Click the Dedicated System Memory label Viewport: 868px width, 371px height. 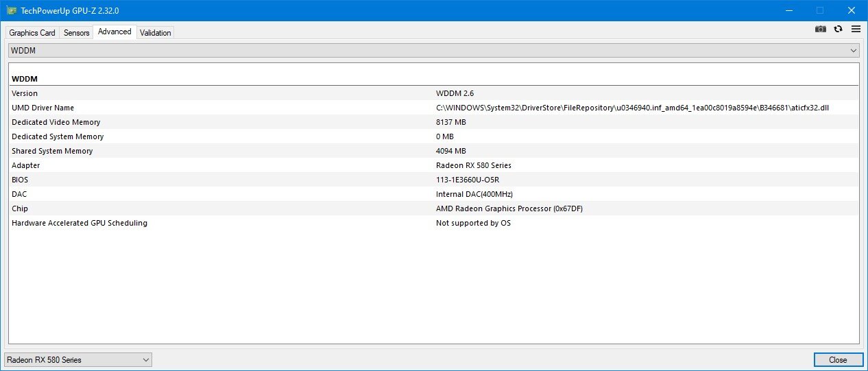tap(58, 136)
